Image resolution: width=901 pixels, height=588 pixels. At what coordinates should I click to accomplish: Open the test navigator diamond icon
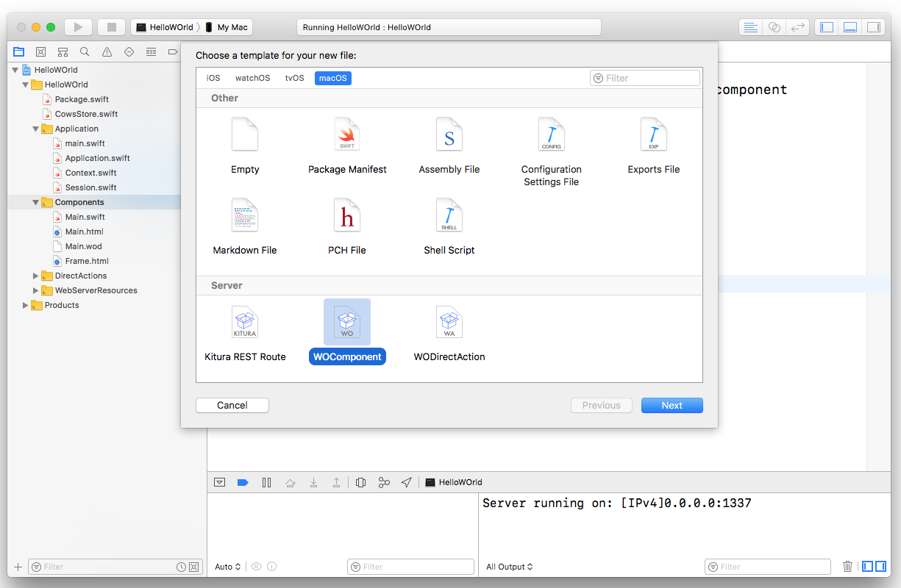tap(129, 52)
